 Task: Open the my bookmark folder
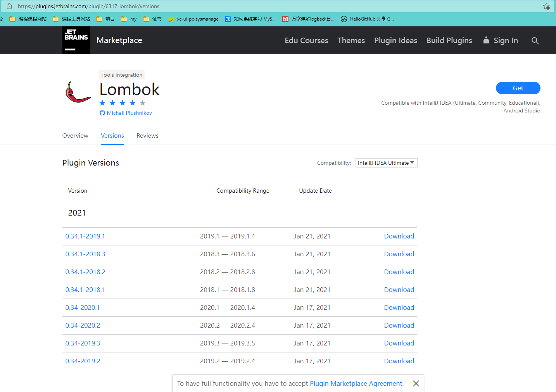[129, 19]
